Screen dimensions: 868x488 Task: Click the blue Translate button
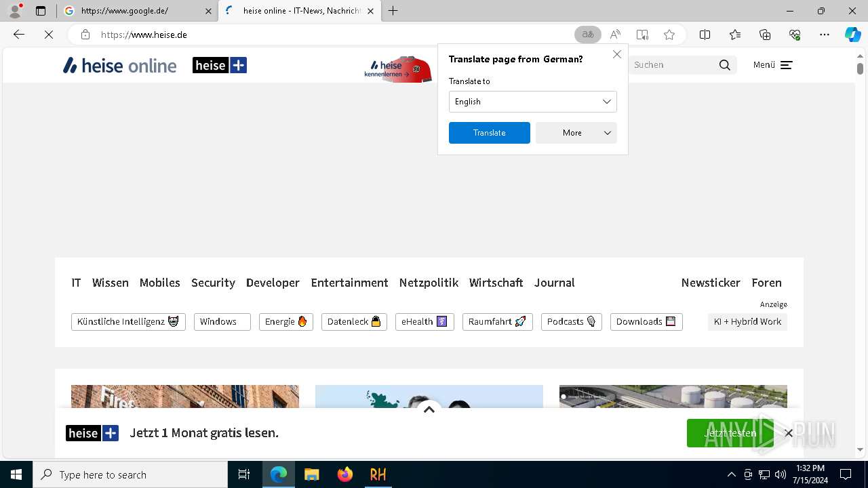pos(490,133)
